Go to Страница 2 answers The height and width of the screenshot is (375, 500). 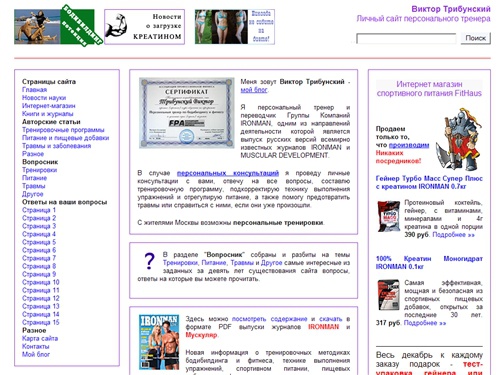coord(39,218)
